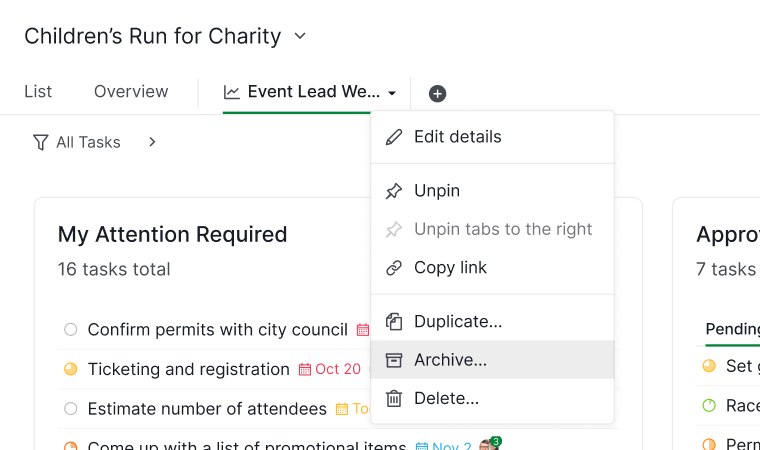Check off Estimate number of attendees task
The image size is (760, 450).
point(71,409)
